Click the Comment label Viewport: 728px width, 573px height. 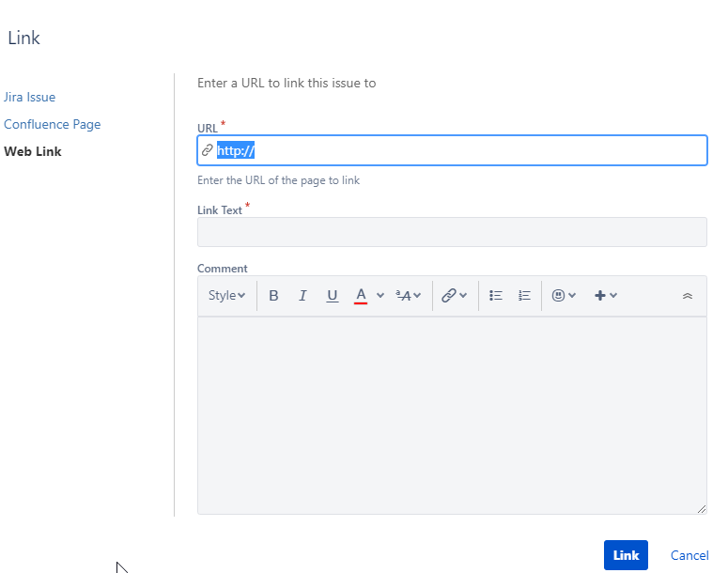click(223, 269)
